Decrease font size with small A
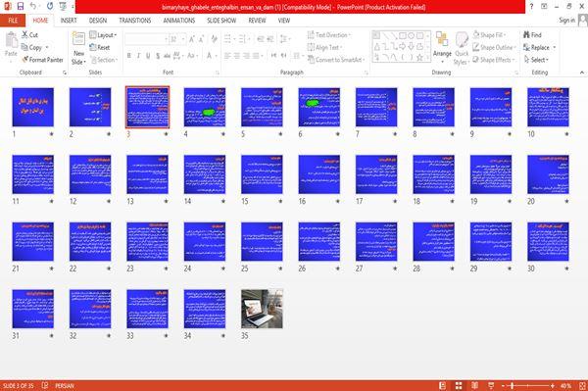The width and height of the screenshot is (588, 391). pyautogui.click(x=201, y=39)
